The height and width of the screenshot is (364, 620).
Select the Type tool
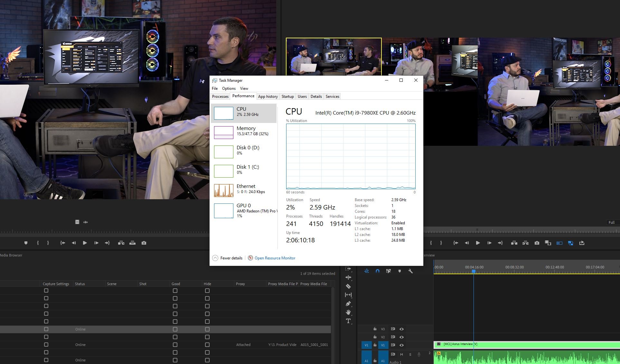pos(348,321)
